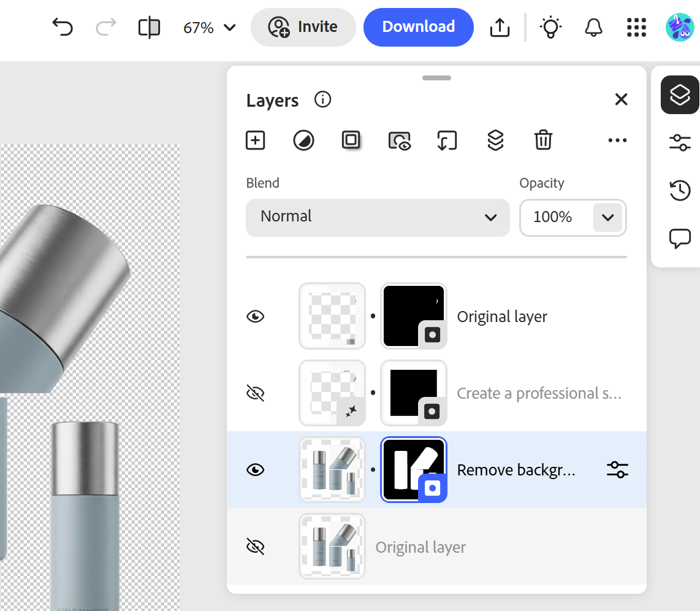Open the lightbulb Discover panel icon

coord(550,28)
